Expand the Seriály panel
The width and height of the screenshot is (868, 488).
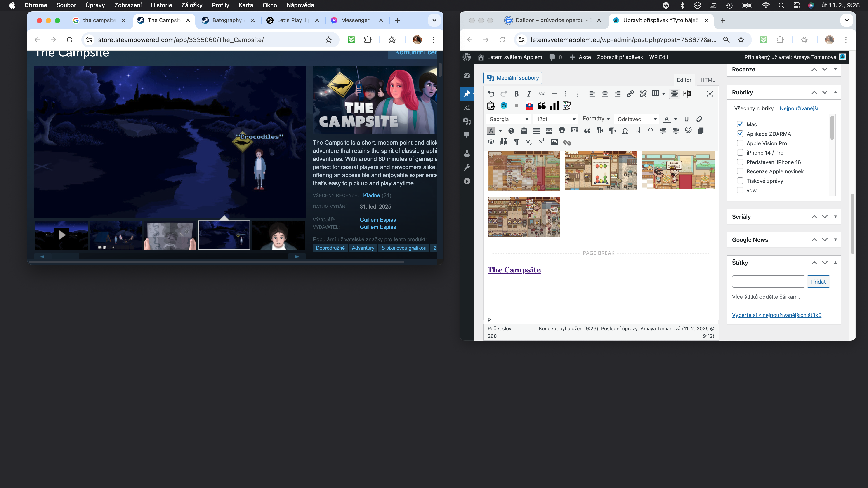pos(835,217)
